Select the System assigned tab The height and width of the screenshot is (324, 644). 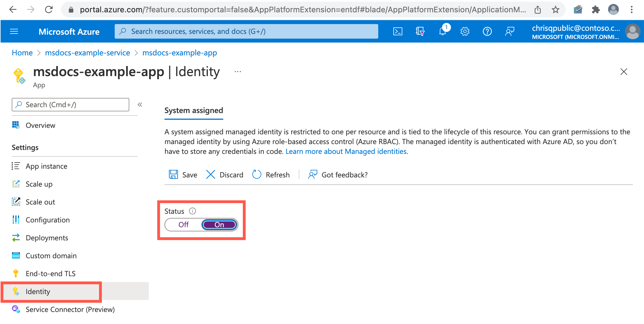click(x=194, y=111)
